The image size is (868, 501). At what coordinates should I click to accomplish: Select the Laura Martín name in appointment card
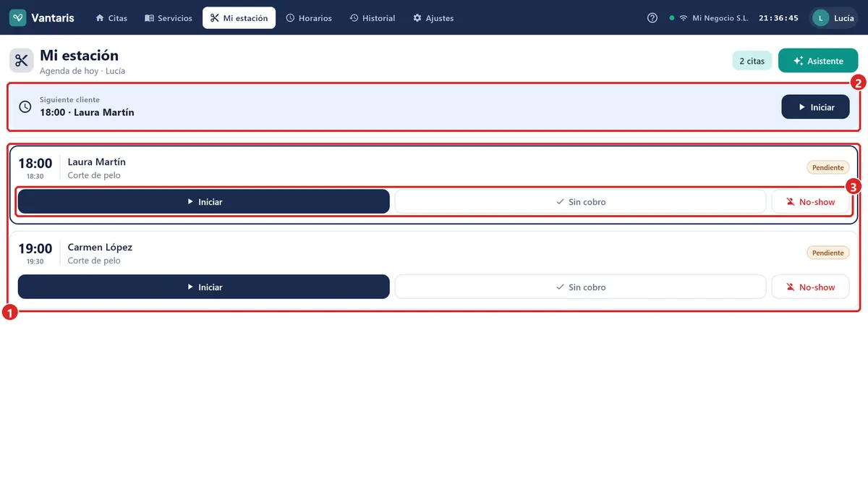click(97, 162)
